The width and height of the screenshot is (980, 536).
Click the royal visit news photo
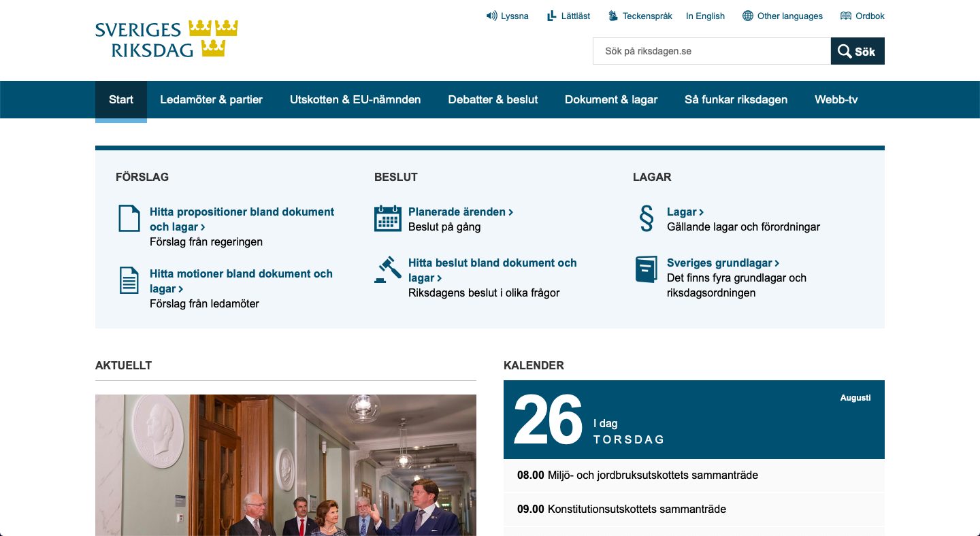pyautogui.click(x=286, y=465)
